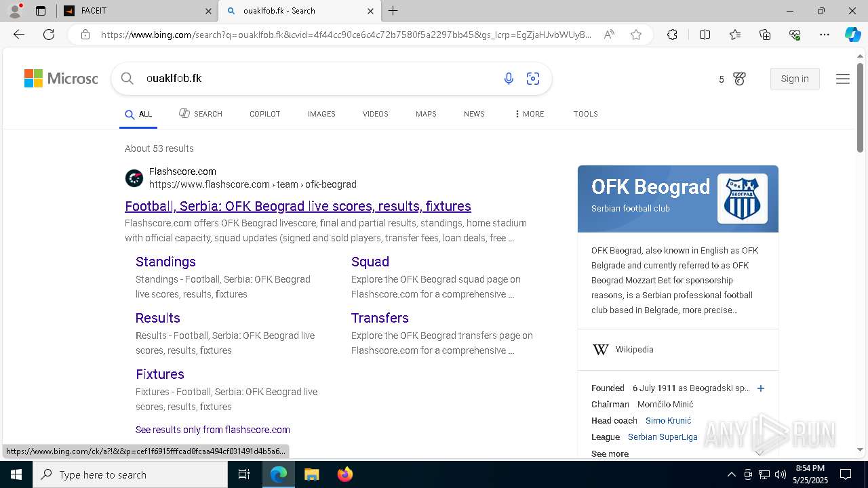This screenshot has height=488, width=868.
Task: Open Task View on taskbar
Action: point(244,474)
